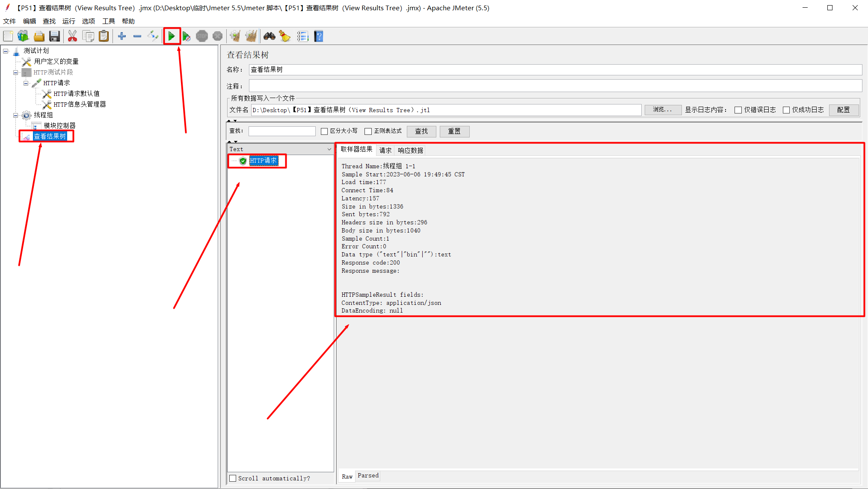The width and height of the screenshot is (868, 489).
Task: Collapse the HTTP请求 tree node
Action: (26, 83)
